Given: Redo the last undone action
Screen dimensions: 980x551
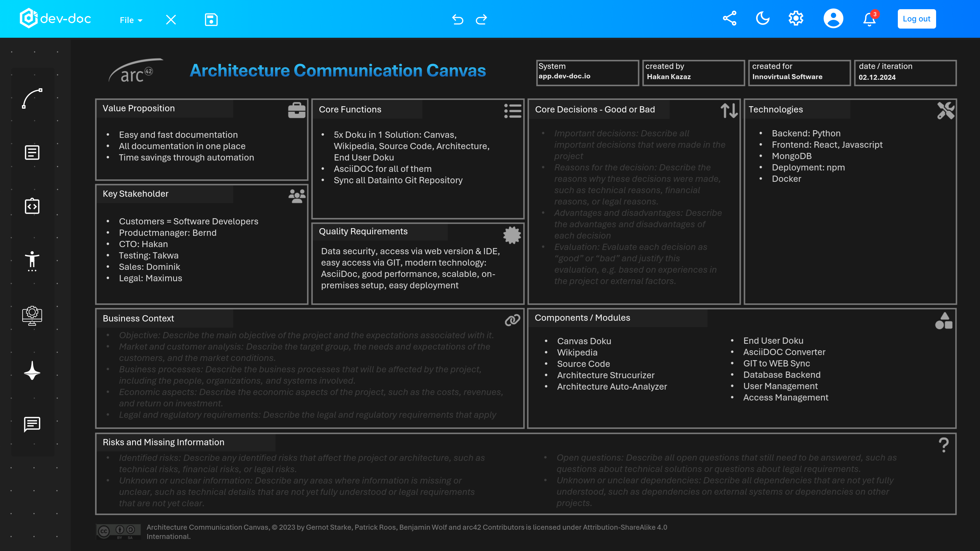Looking at the screenshot, I should pos(481,19).
